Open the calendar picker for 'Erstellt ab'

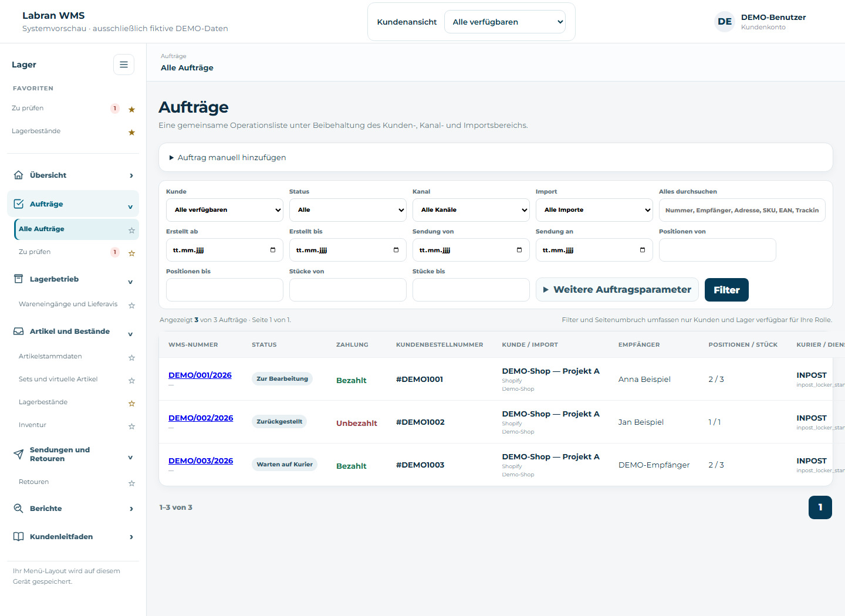[x=273, y=250]
